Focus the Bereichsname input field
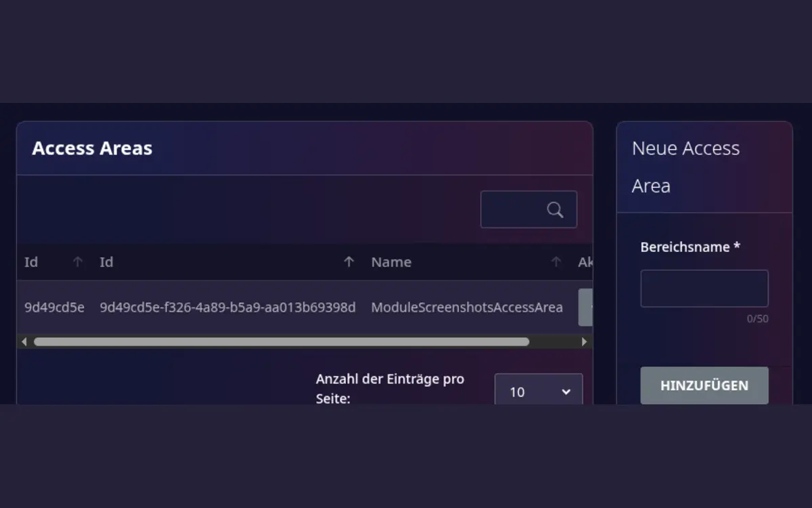 click(704, 289)
